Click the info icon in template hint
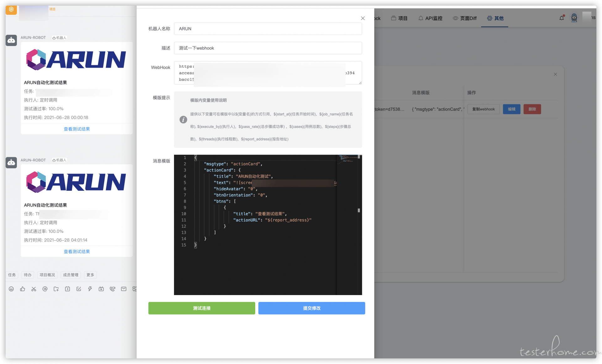The width and height of the screenshot is (602, 364). 183,119
